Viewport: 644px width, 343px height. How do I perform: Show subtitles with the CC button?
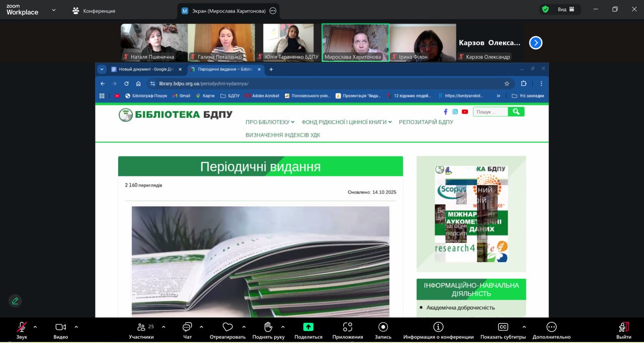pyautogui.click(x=503, y=327)
